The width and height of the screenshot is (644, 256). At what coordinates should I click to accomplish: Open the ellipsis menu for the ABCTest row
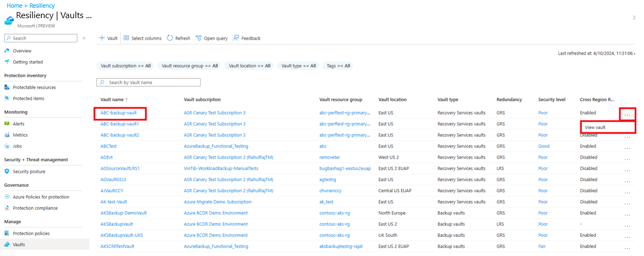(x=627, y=148)
